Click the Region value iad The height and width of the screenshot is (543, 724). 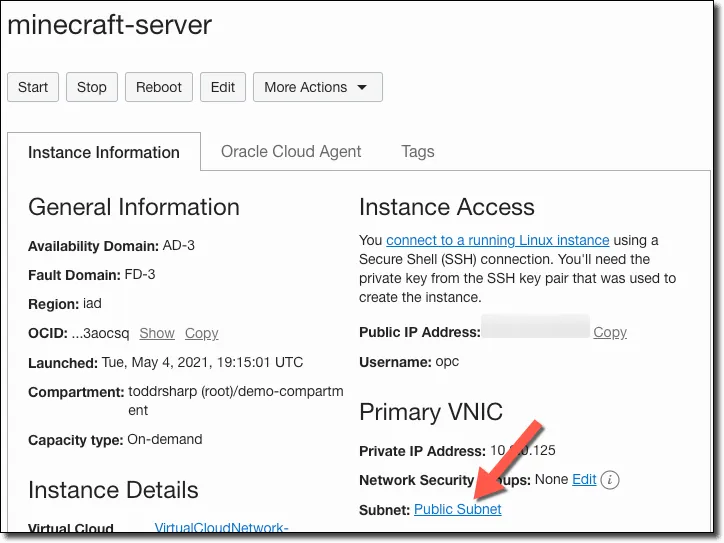(x=92, y=303)
